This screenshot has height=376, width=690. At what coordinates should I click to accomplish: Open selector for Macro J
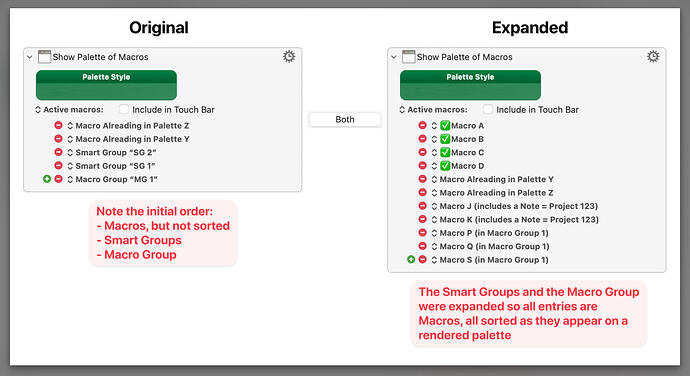[x=434, y=206]
